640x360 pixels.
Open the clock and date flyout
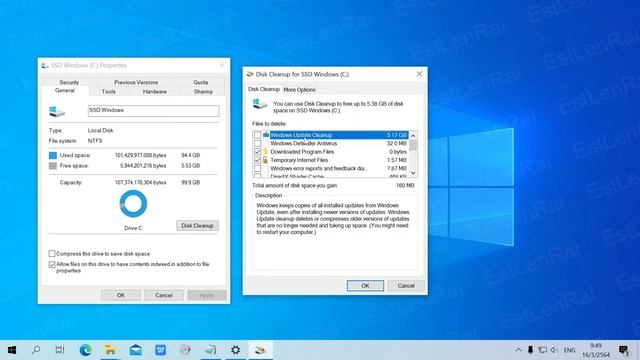(596, 350)
